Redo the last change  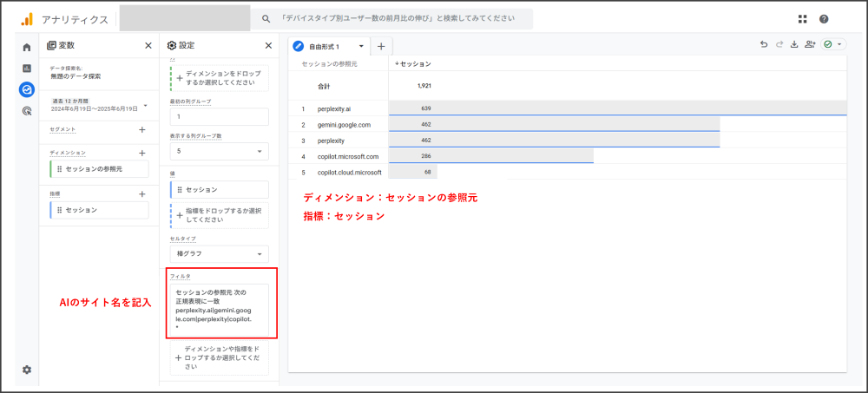click(779, 45)
